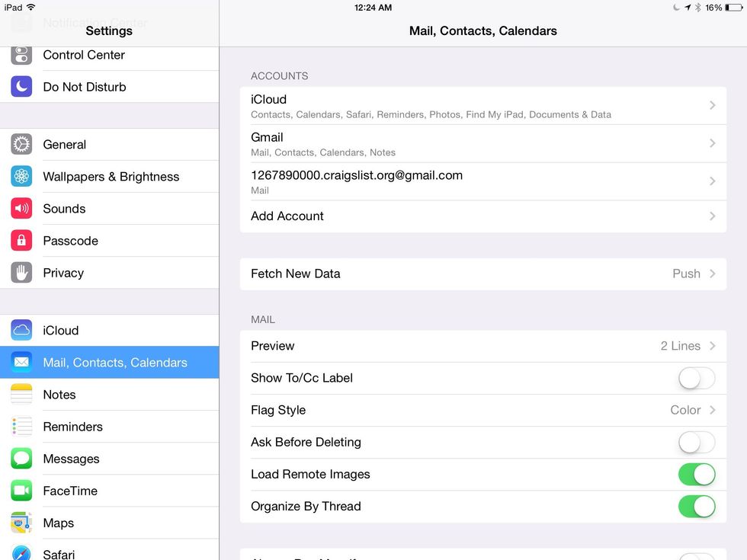Screen dimensions: 747x560
Task: Select the Sounds speaker icon
Action: [21, 209]
